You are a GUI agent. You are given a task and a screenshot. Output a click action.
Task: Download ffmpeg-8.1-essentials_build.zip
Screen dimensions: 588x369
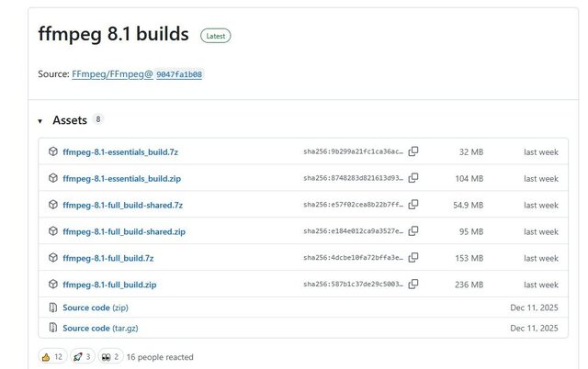(x=121, y=178)
